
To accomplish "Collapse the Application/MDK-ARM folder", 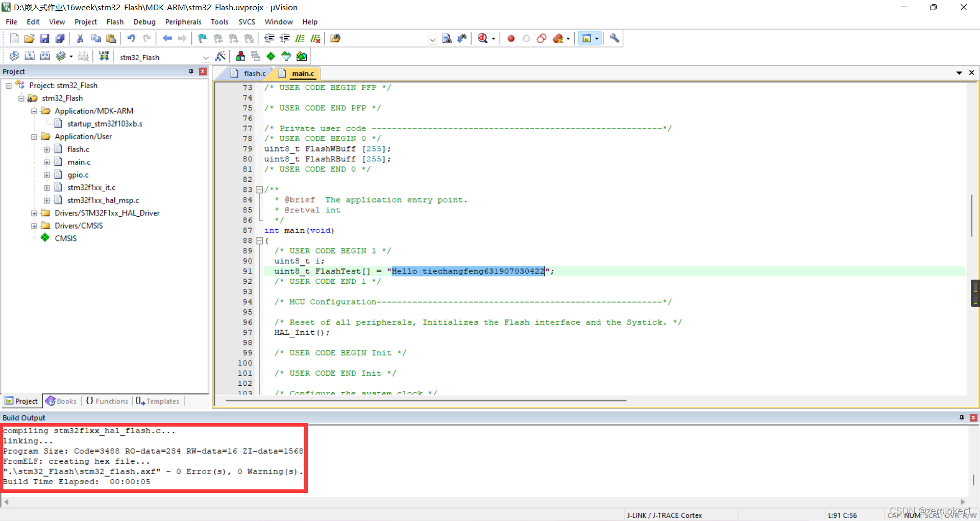I will [x=34, y=111].
